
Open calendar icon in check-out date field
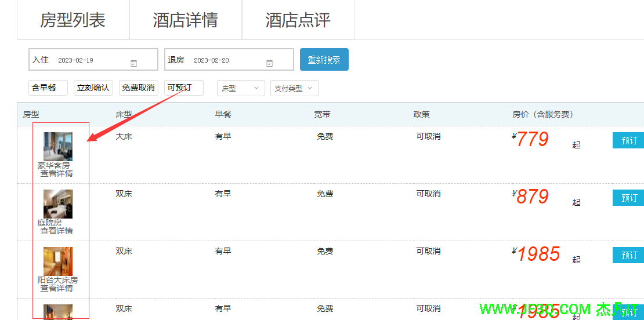270,63
